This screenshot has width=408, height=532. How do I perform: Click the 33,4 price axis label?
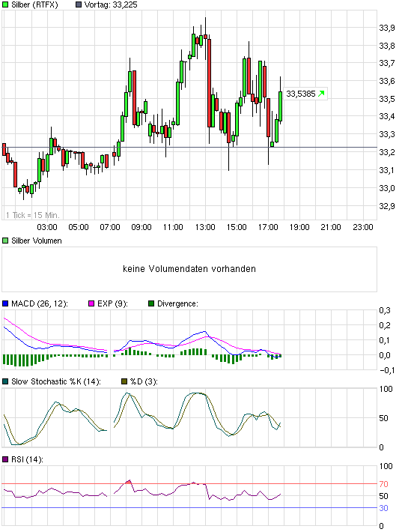tap(387, 116)
